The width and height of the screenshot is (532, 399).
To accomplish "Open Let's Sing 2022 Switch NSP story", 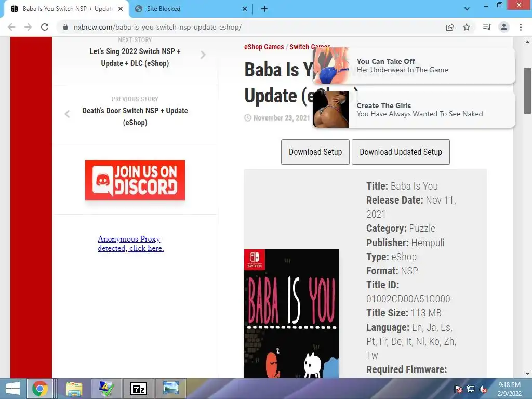I will 135,57.
